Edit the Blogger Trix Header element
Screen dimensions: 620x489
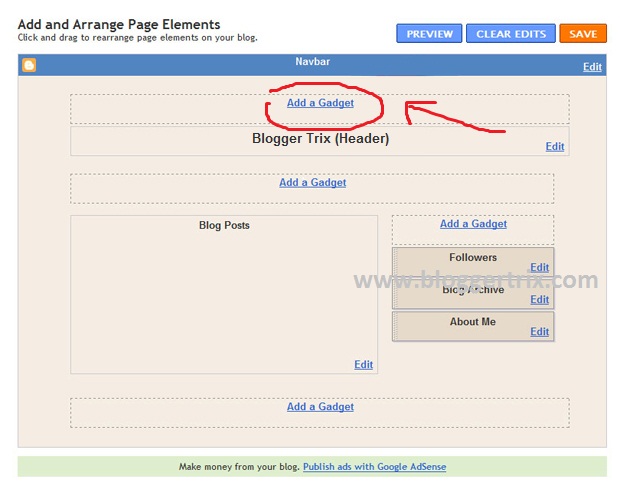(x=555, y=147)
